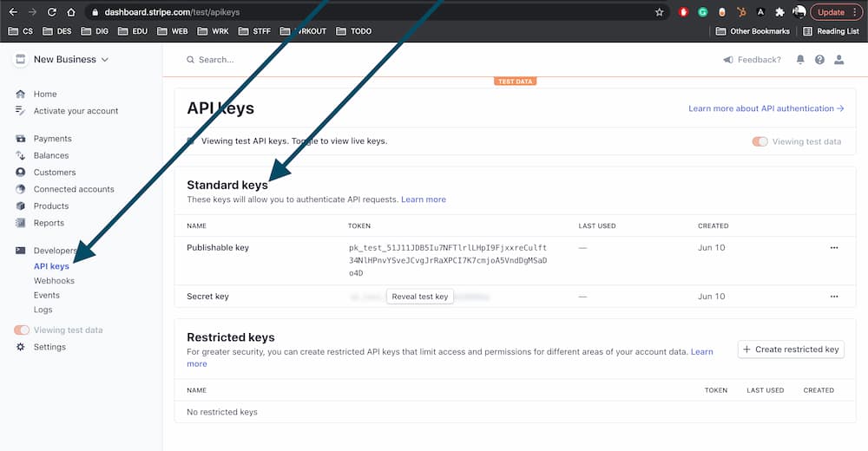The image size is (868, 451).
Task: Bookmark page with the star icon
Action: (x=660, y=12)
